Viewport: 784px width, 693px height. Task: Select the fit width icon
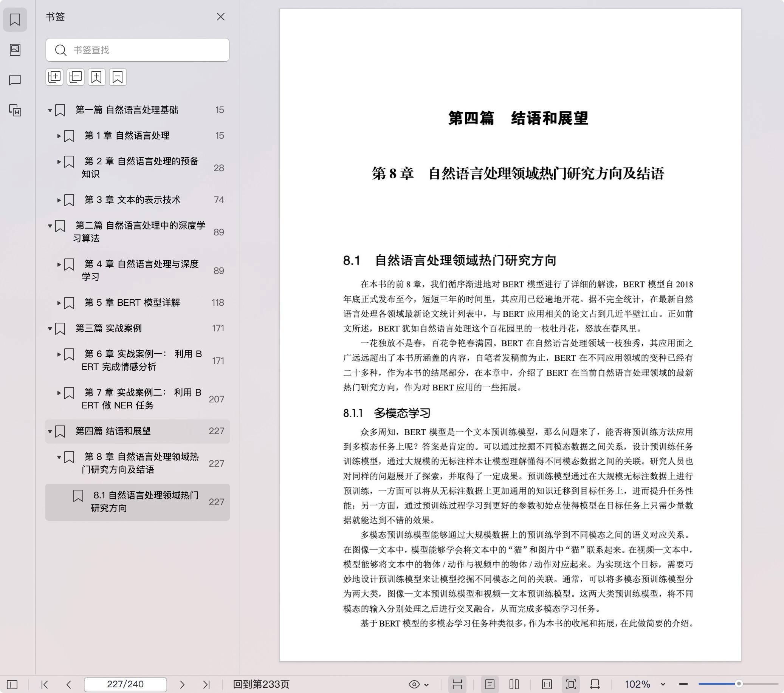tap(595, 684)
